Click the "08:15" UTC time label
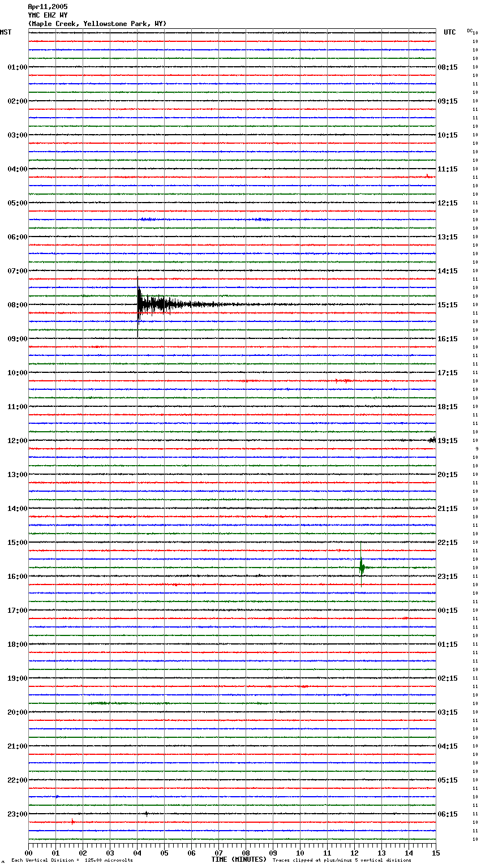The width and height of the screenshot is (481, 868). (448, 67)
